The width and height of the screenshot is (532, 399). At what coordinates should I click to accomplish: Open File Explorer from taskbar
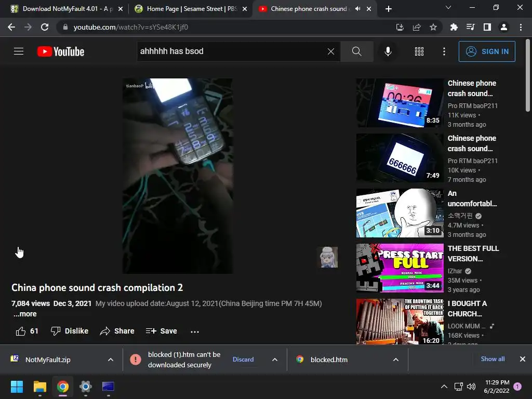coord(39,387)
